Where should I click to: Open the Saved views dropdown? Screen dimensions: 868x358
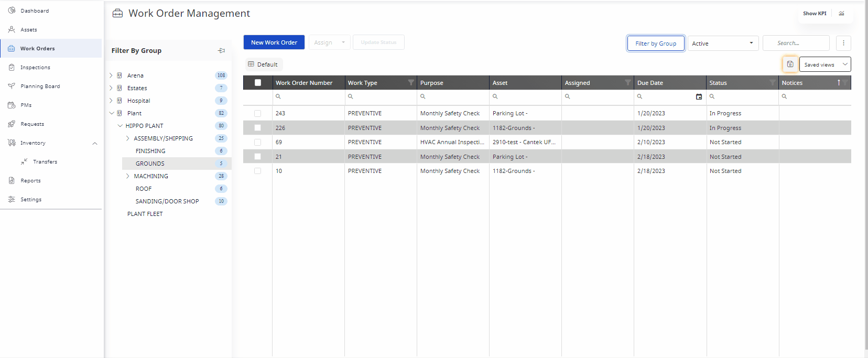(x=825, y=64)
